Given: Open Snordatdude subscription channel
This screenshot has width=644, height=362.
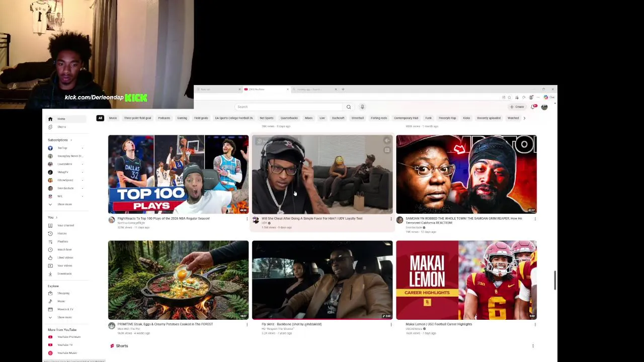Looking at the screenshot, I should [x=65, y=188].
